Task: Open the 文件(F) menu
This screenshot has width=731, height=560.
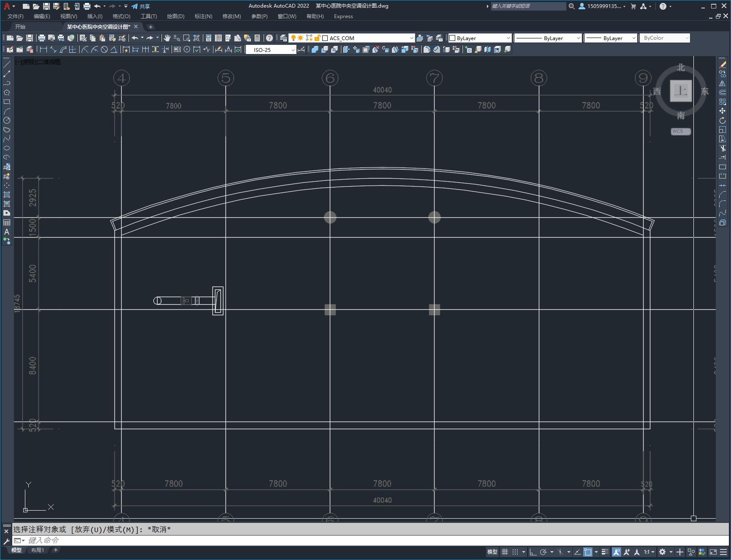Action: click(16, 16)
